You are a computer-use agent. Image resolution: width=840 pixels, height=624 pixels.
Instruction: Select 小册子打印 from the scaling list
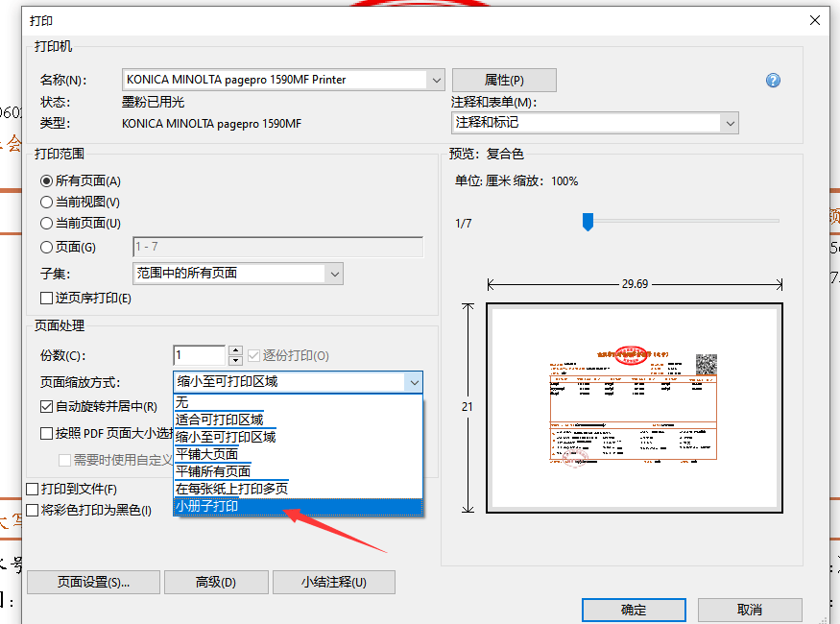tap(298, 507)
